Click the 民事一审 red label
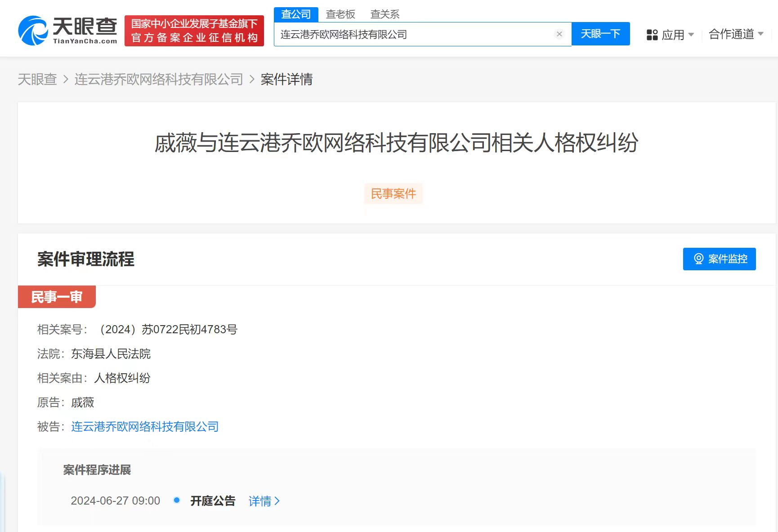Viewport: 778px width, 532px height. pyautogui.click(x=56, y=296)
